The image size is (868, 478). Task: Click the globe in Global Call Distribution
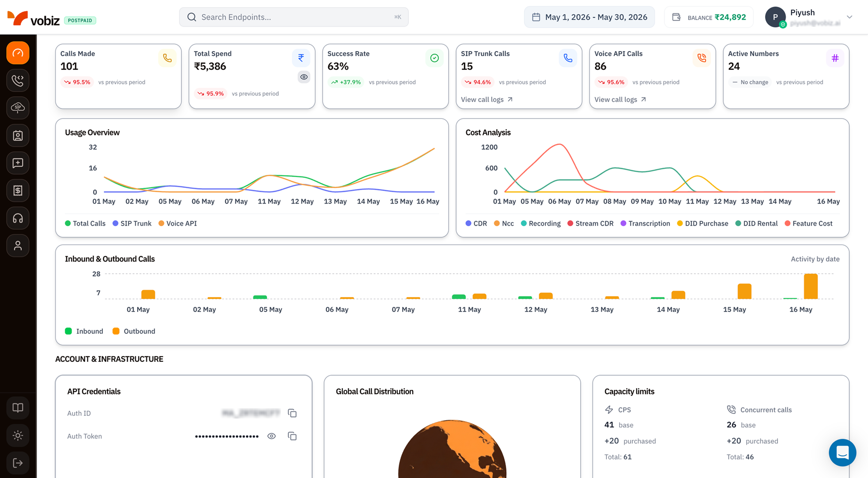(452, 449)
